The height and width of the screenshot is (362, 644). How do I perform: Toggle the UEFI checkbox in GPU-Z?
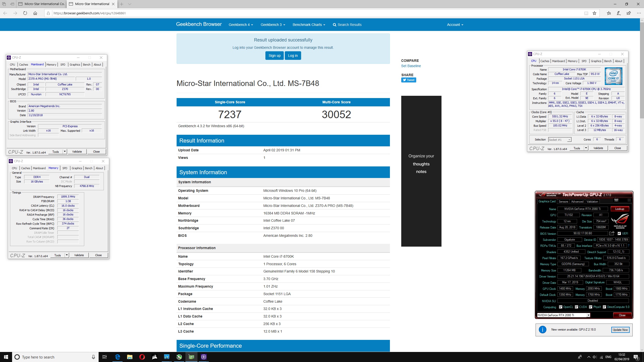click(x=619, y=234)
